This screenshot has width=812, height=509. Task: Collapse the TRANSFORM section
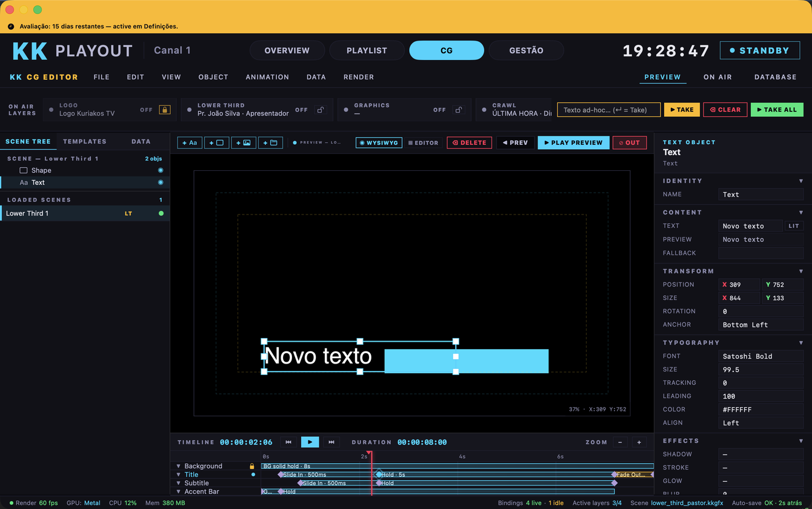pos(801,271)
